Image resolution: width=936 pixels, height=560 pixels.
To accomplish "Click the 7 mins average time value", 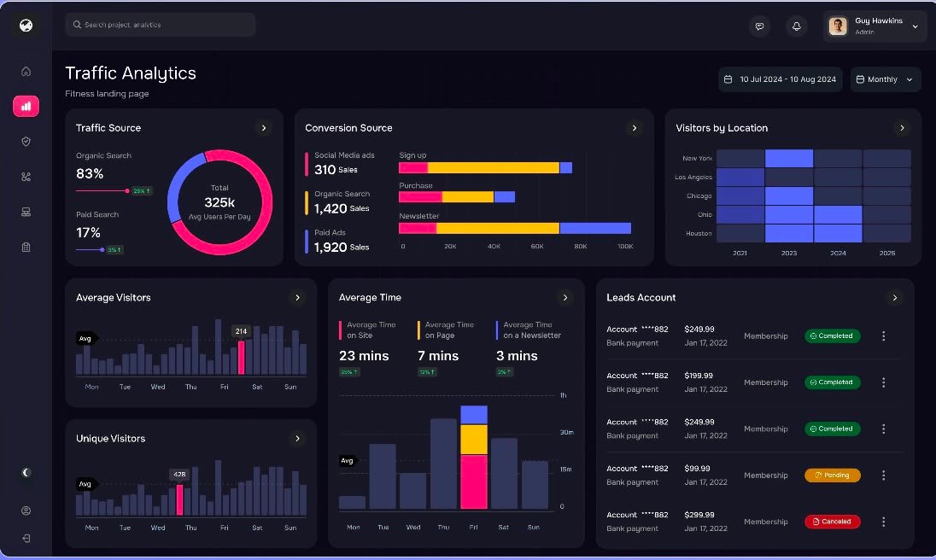I will (x=438, y=356).
